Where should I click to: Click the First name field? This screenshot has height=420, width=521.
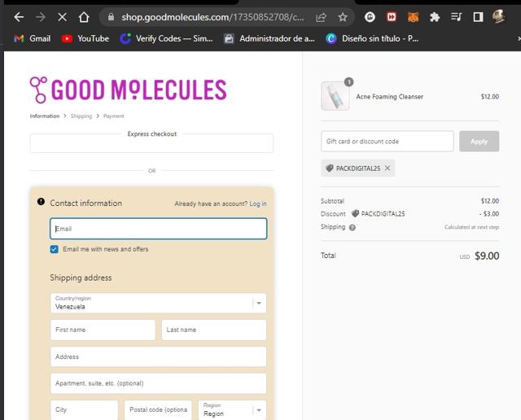tap(103, 330)
